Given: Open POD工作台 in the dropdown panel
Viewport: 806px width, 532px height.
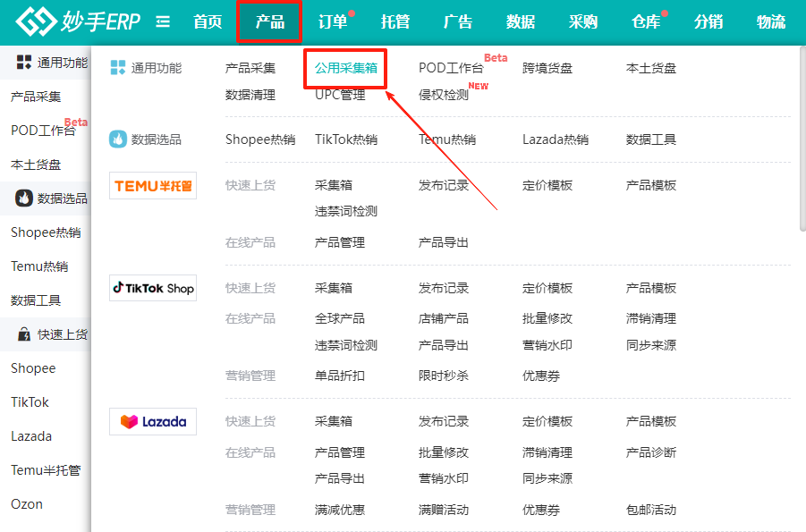Looking at the screenshot, I should [451, 68].
